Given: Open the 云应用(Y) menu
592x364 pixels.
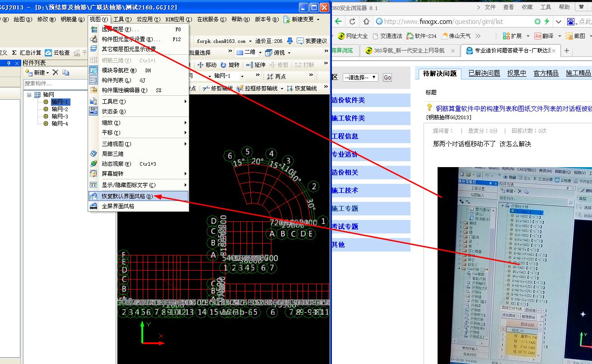Looking at the screenshot, I should tap(148, 19).
